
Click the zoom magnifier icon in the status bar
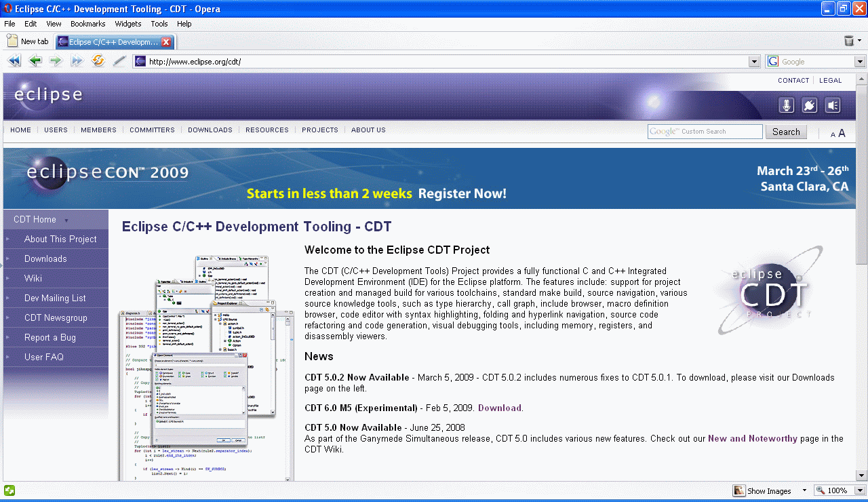(x=820, y=490)
